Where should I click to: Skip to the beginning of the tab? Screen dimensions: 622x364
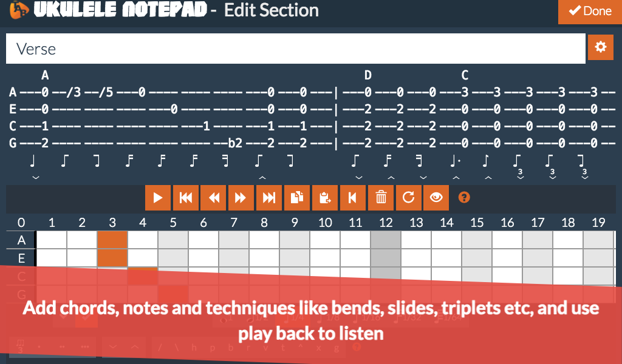click(186, 198)
